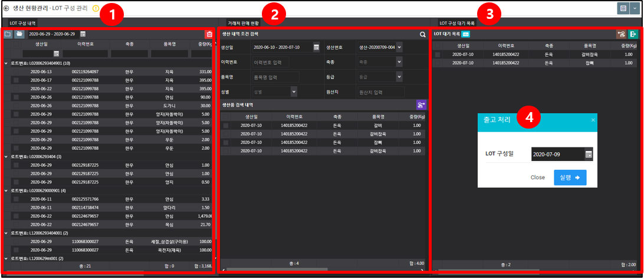Image resolution: width=644 pixels, height=279 pixels.
Task: Tick checkbox for 갈비잡육 row in LOT 대기 목록
Action: coord(438,54)
